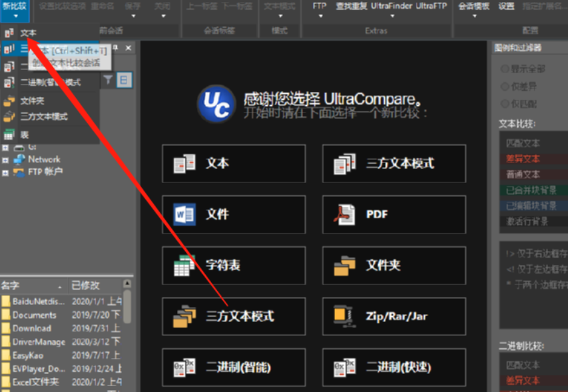Image resolution: width=568 pixels, height=392 pixels.
Task: Click the 普通文本 legend color
Action: 534,174
